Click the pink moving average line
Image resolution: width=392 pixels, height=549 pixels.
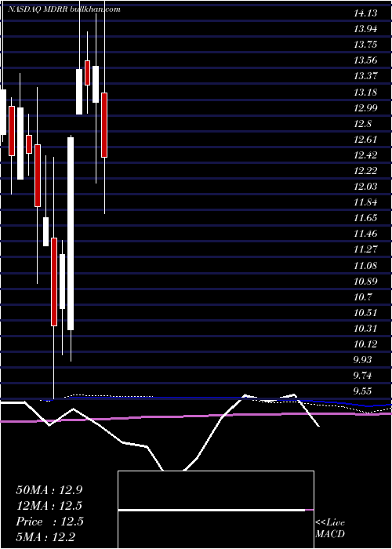196,416
